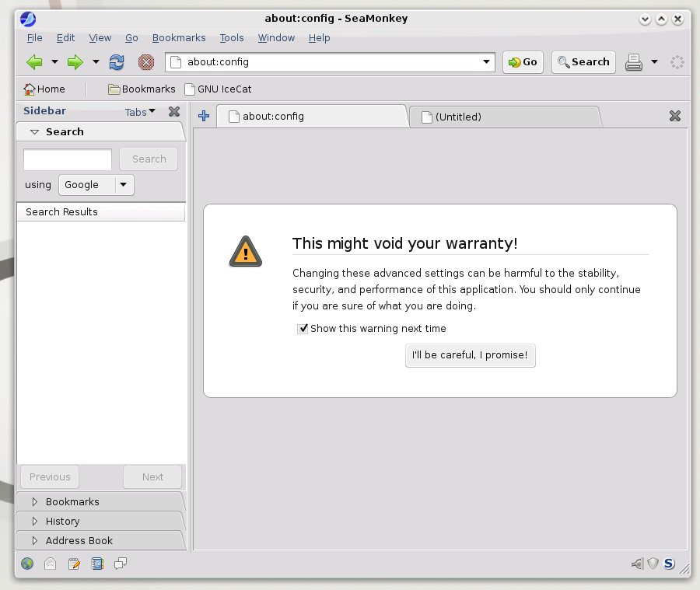Click the about:config address field
700x590 pixels.
pyautogui.click(x=331, y=62)
